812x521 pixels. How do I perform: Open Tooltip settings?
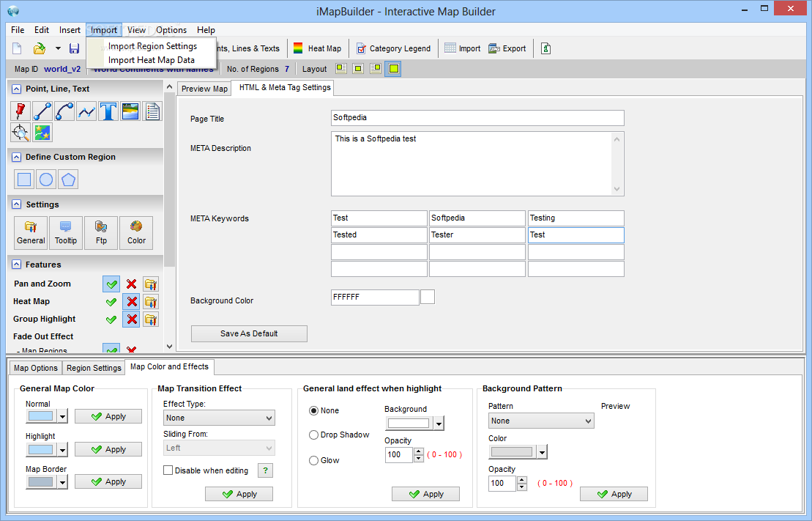point(66,233)
